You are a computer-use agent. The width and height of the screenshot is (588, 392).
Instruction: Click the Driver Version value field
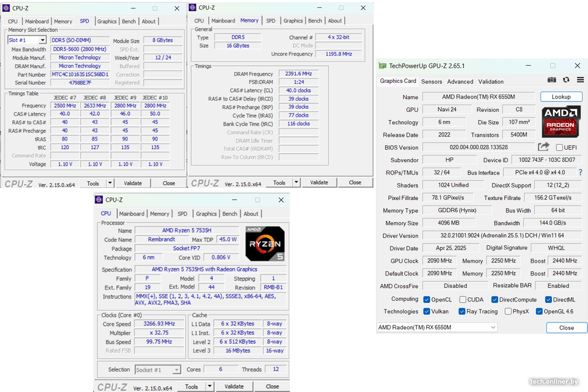(x=502, y=236)
